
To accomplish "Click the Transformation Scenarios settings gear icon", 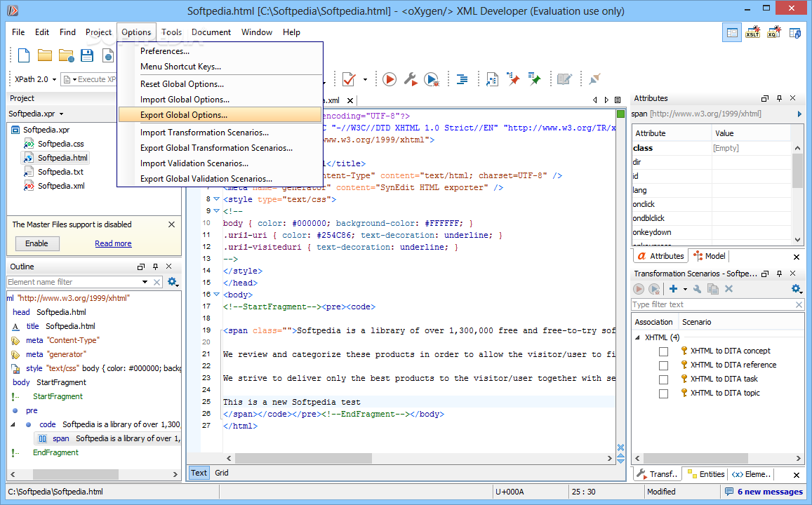I will pyautogui.click(x=797, y=289).
